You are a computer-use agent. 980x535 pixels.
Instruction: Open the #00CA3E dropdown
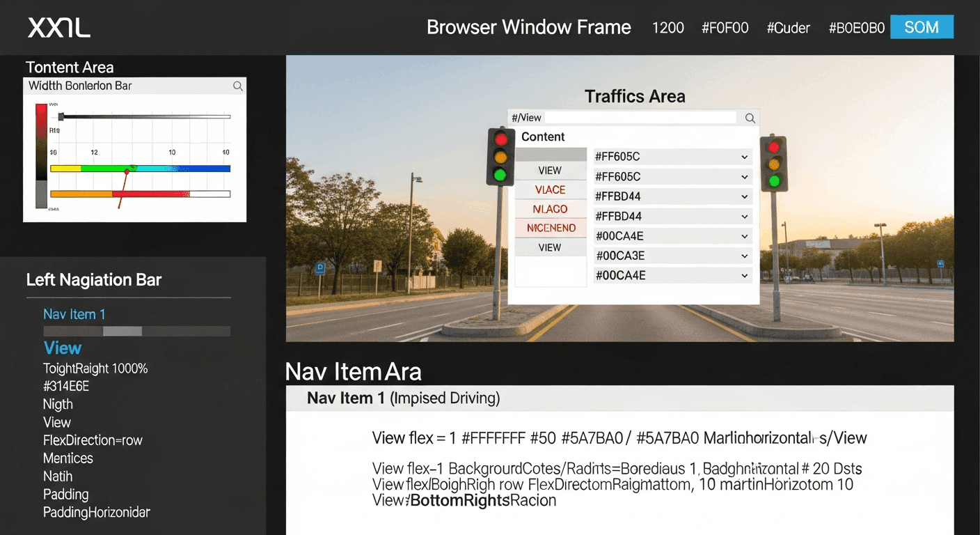(672, 256)
